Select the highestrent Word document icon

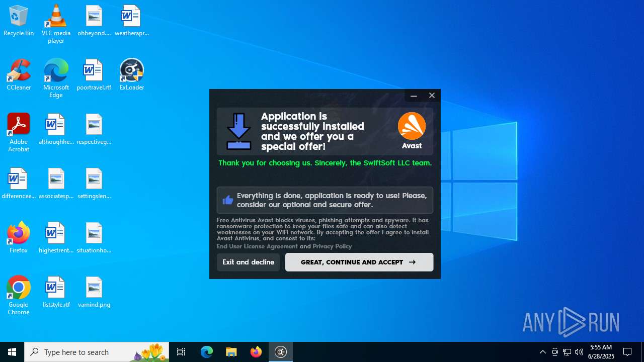pos(56,238)
